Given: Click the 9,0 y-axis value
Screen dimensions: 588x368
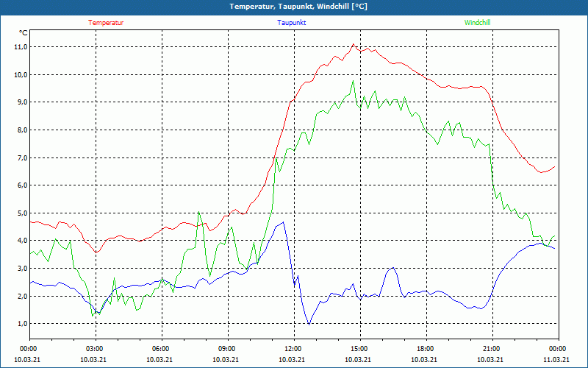Looking at the screenshot, I should pyautogui.click(x=22, y=102).
